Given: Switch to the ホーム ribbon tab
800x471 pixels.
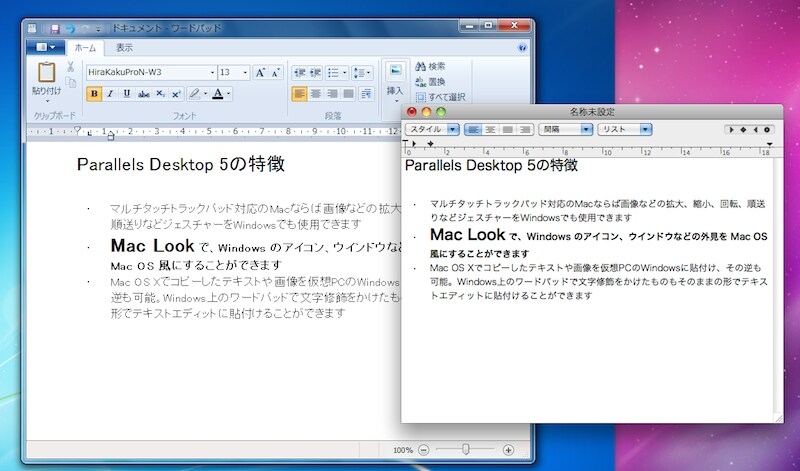Looking at the screenshot, I should point(85,48).
